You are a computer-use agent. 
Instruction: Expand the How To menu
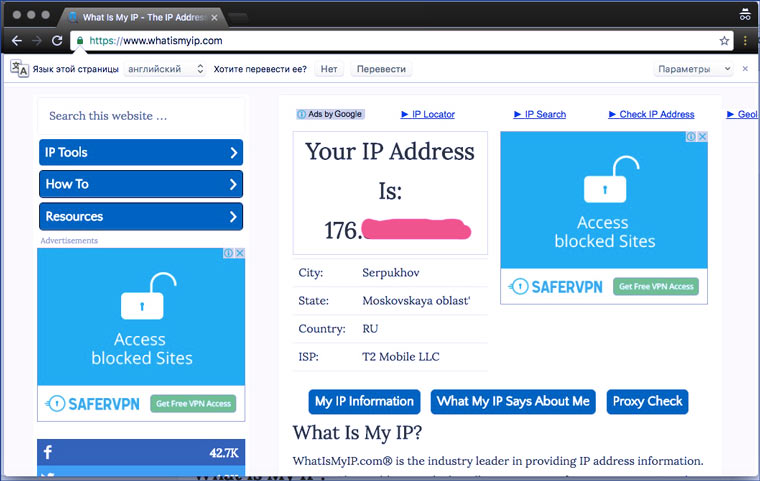pos(141,184)
